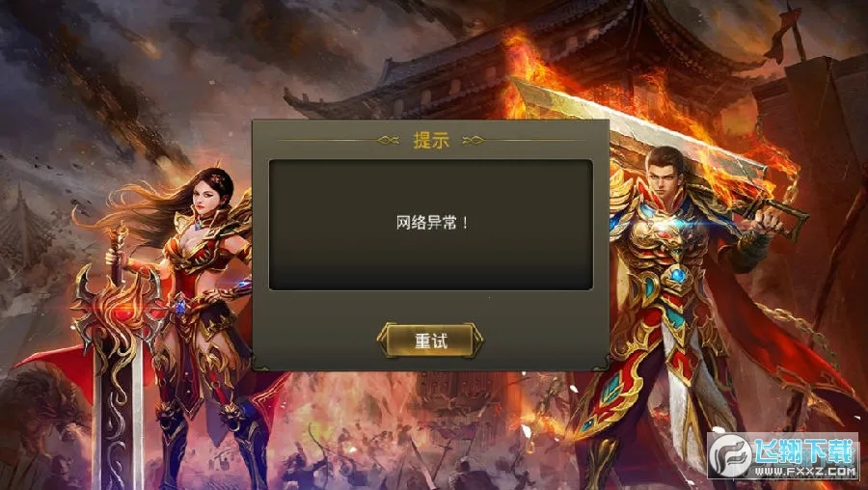Click the blue gem on the female warrior's belt
Viewport: 868px width, 490px height.
(x=180, y=306)
